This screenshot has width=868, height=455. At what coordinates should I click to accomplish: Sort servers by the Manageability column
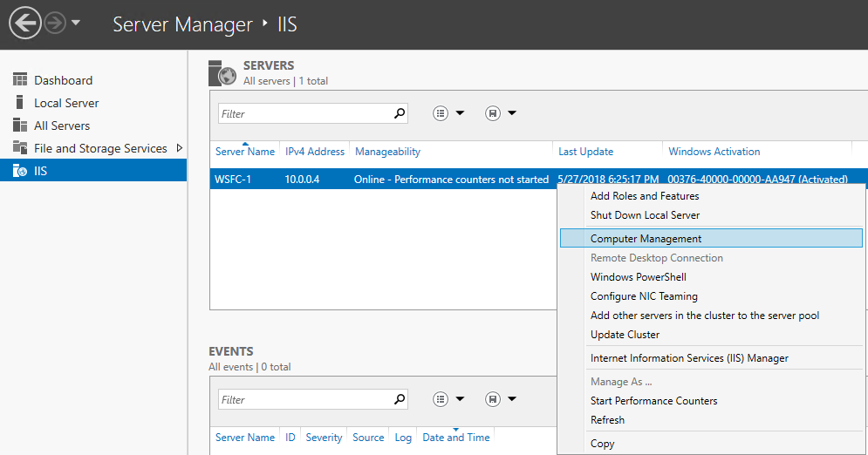click(x=387, y=152)
